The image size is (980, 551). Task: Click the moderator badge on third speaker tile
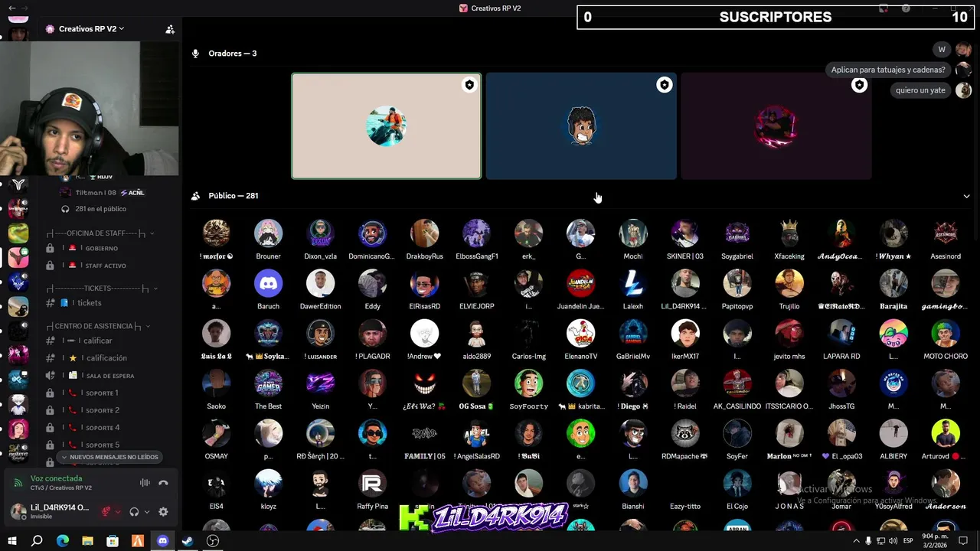point(859,85)
